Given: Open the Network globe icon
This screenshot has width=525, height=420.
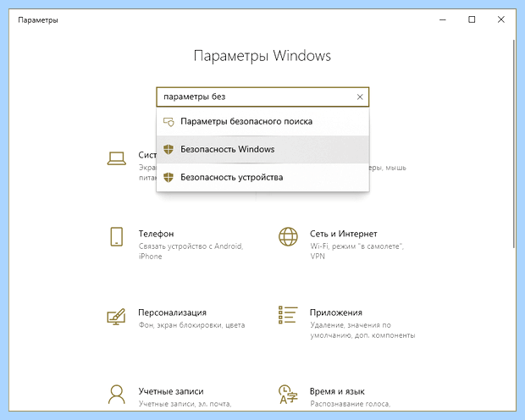Looking at the screenshot, I should [288, 236].
